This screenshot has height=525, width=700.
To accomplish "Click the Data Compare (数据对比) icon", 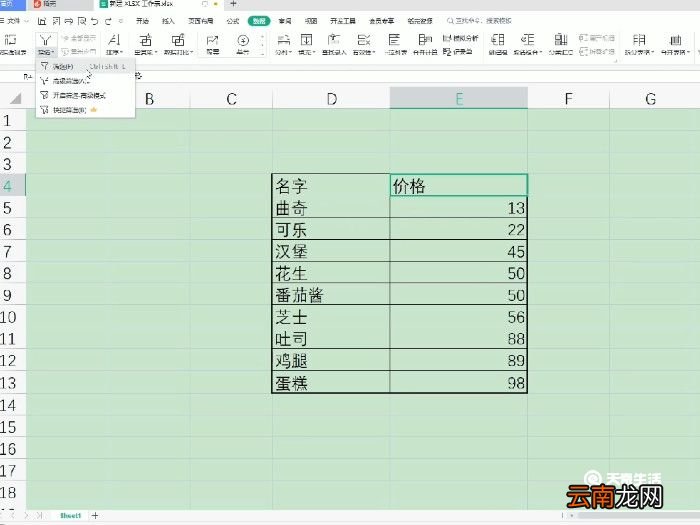I will pos(178,40).
